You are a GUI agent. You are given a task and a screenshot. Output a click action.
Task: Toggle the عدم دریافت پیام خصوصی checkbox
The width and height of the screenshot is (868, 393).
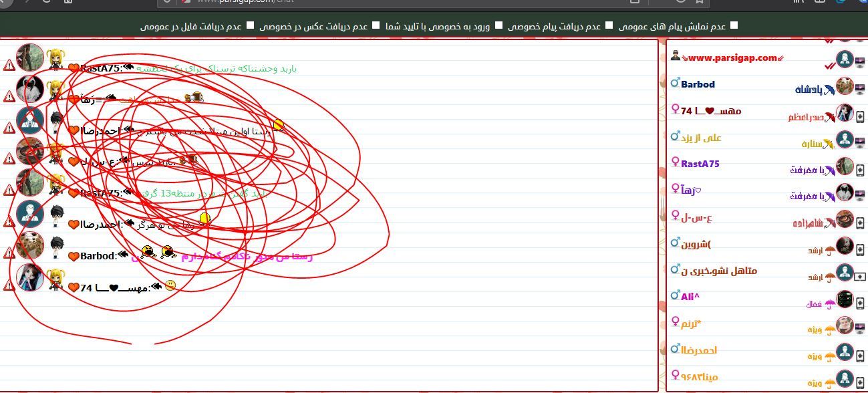pos(608,26)
